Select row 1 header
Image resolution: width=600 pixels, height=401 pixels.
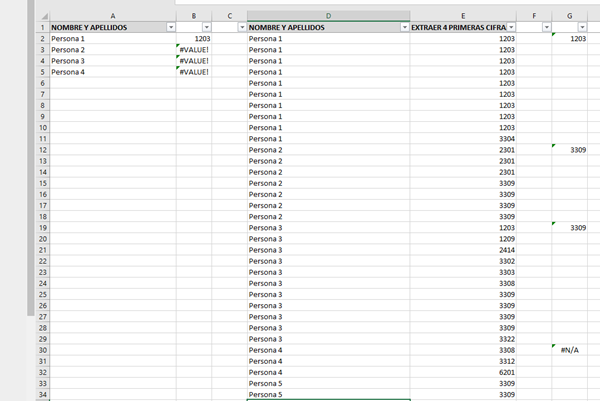[42, 28]
